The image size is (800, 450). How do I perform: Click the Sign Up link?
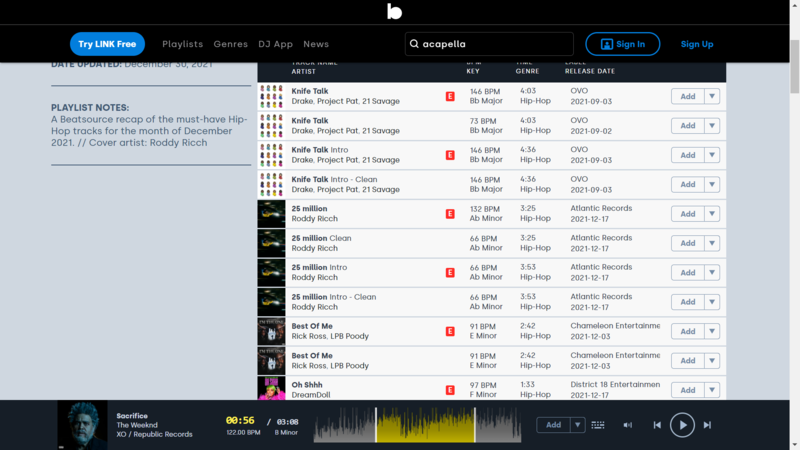pos(697,44)
